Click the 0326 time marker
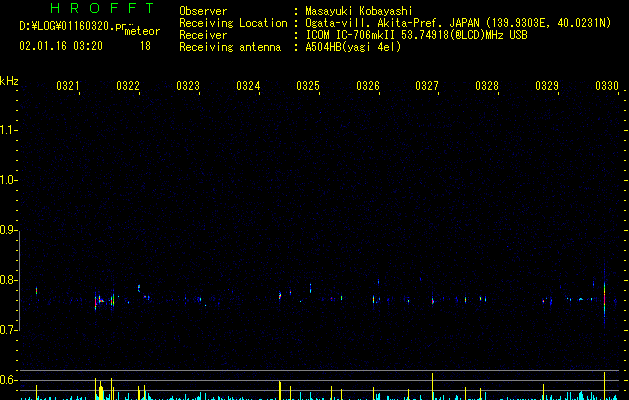This screenshot has width=629, height=400. pos(367,85)
